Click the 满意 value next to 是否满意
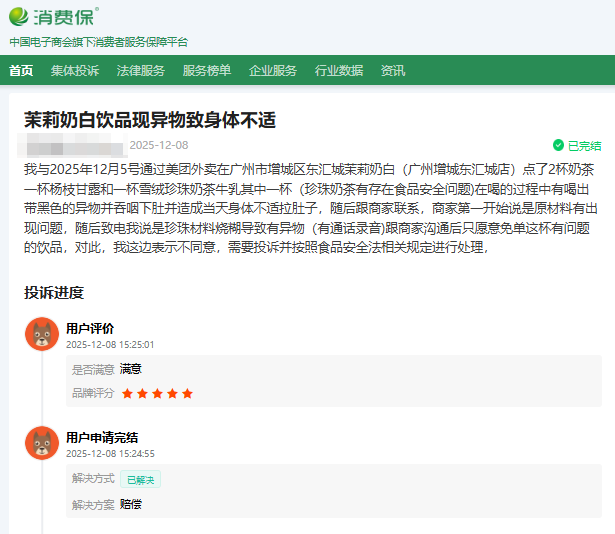The width and height of the screenshot is (615, 534). [x=131, y=369]
